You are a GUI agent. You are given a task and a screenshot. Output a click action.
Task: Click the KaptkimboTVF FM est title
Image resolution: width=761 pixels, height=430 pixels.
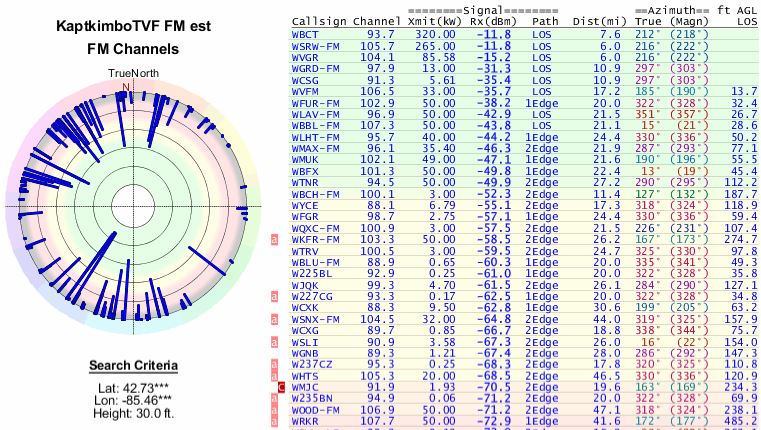click(126, 28)
